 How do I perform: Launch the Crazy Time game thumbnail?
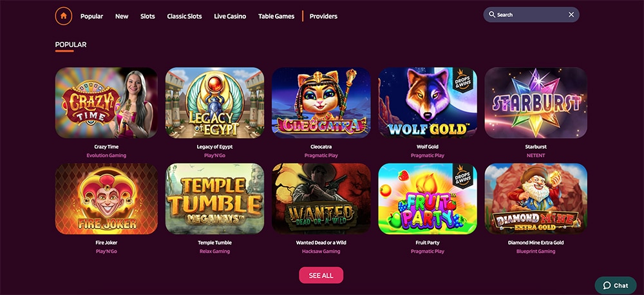(106, 102)
